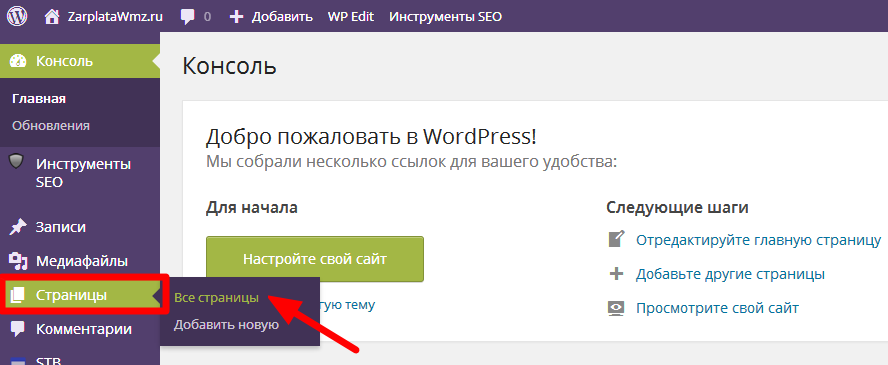888x365 pixels.
Task: Follow the Отредактируйте главную страницу link
Action: (x=758, y=240)
